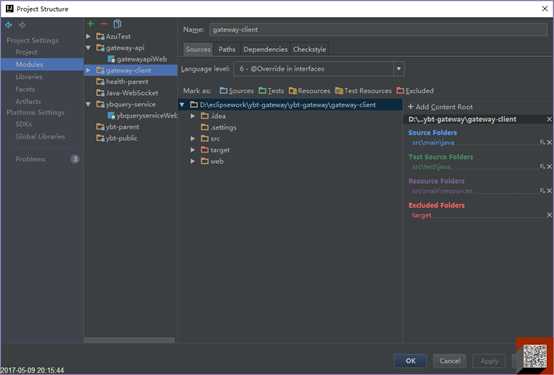The width and height of the screenshot is (554, 375).
Task: Expand the AzuTest module node
Action: pos(88,36)
